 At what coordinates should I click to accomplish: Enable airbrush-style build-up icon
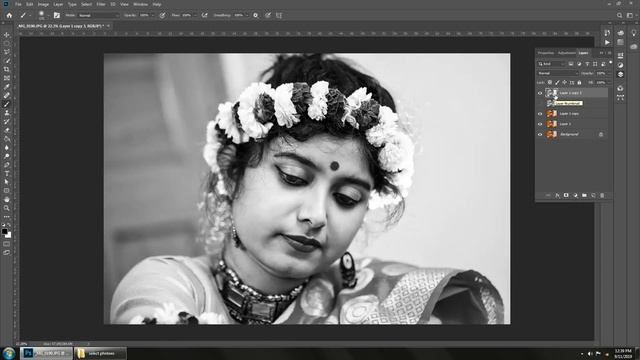[x=204, y=15]
